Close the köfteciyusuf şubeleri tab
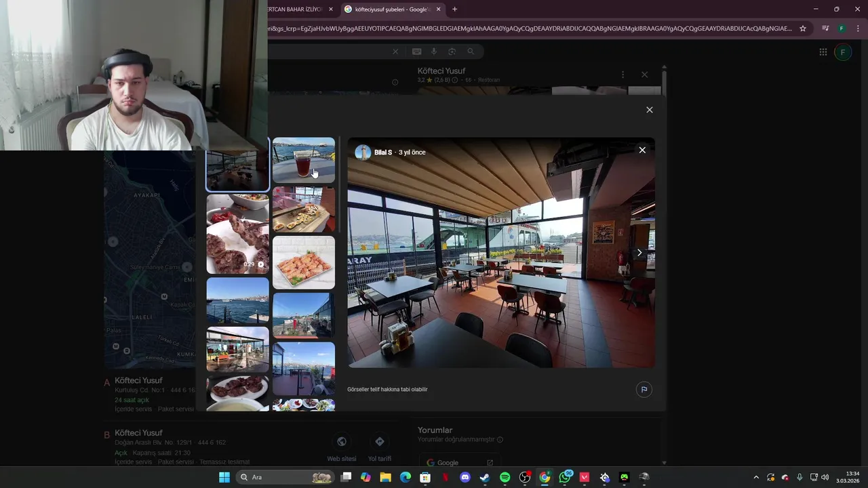The image size is (868, 488). (438, 9)
